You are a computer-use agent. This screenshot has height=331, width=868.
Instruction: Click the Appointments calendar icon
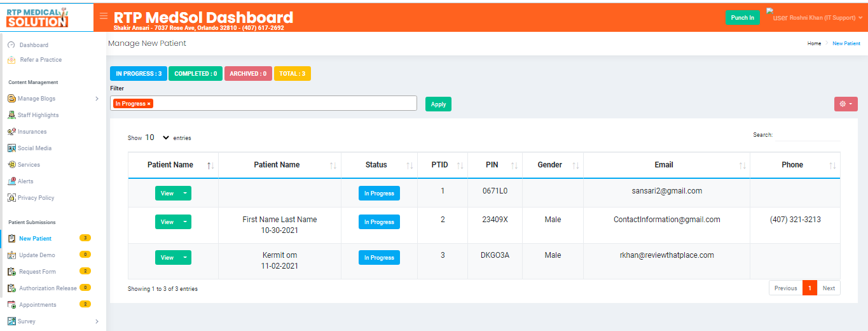pos(11,305)
